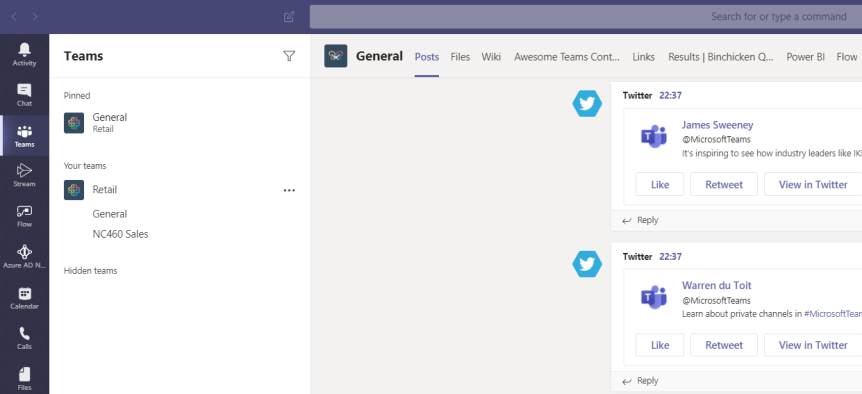Click the forward navigation arrow

point(35,17)
